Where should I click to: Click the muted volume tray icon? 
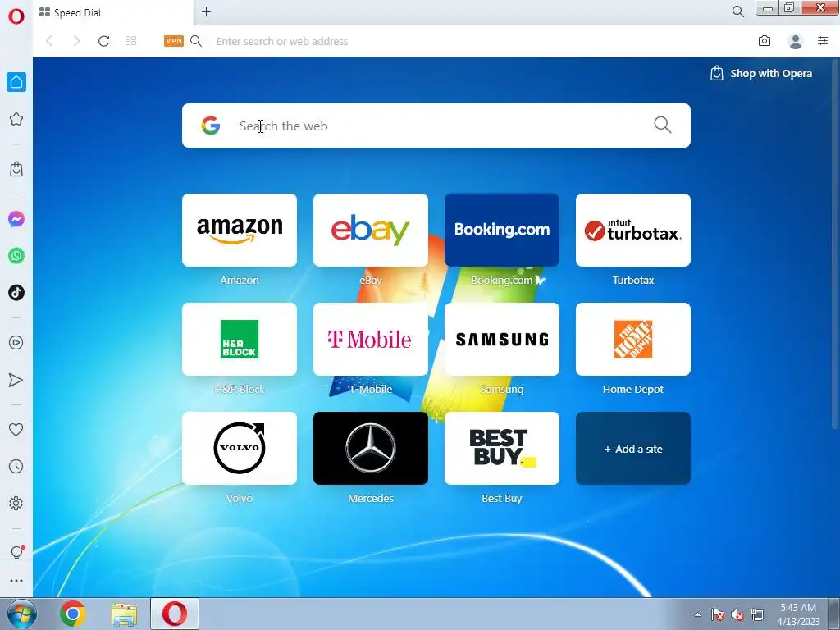tap(737, 614)
